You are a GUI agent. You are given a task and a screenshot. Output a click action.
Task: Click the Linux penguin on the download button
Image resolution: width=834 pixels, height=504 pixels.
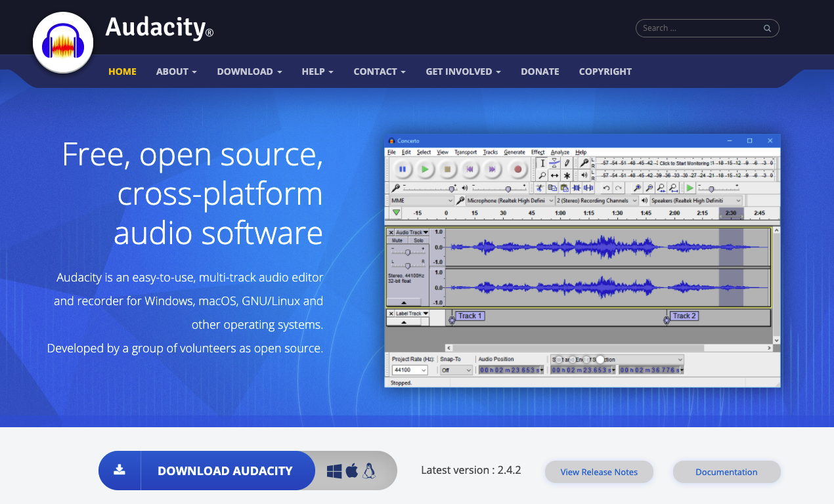[x=369, y=471]
